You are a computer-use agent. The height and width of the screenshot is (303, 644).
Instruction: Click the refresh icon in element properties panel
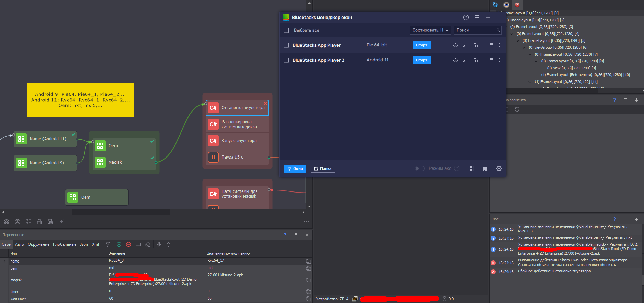click(x=517, y=109)
